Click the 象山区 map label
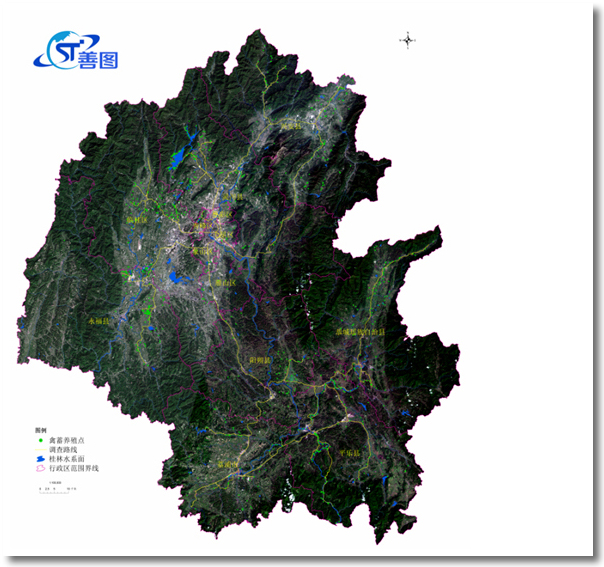The height and width of the screenshot is (567, 604). tap(203, 251)
